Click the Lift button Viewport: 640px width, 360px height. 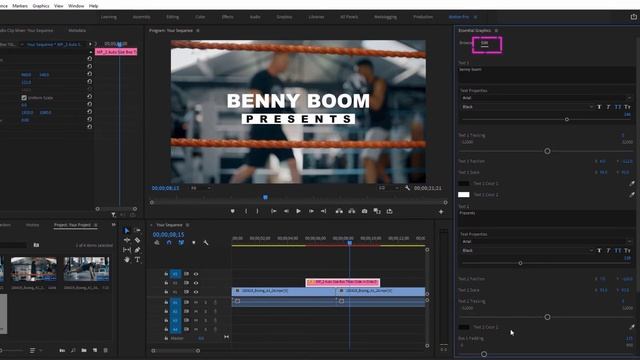(339, 211)
